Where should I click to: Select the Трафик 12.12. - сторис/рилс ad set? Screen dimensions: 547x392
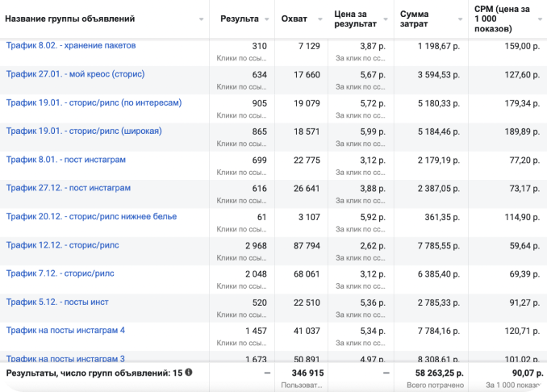62,245
